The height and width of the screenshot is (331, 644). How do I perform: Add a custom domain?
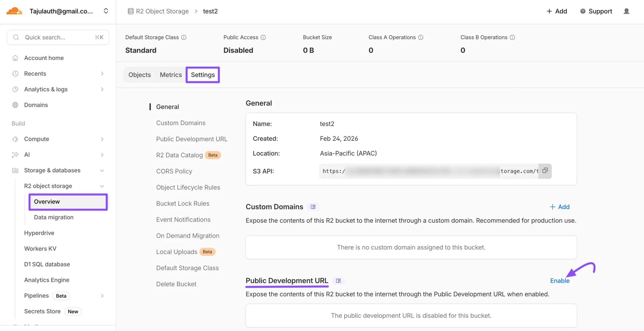pyautogui.click(x=560, y=207)
